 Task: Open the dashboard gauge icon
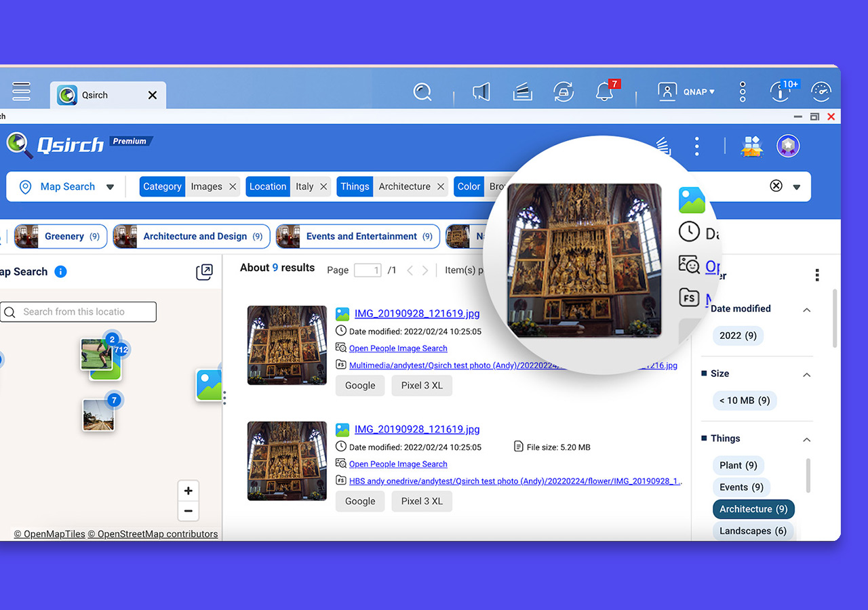(x=821, y=91)
